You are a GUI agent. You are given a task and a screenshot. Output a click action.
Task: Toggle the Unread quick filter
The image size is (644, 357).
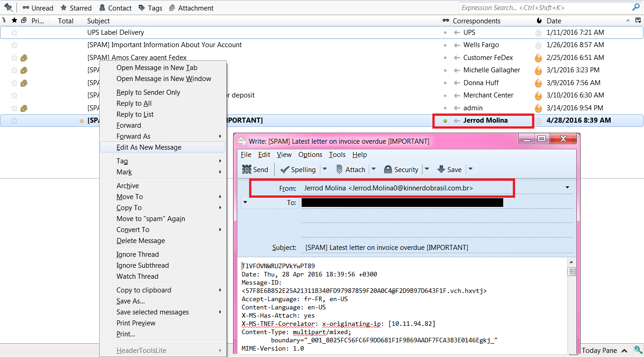coord(37,8)
